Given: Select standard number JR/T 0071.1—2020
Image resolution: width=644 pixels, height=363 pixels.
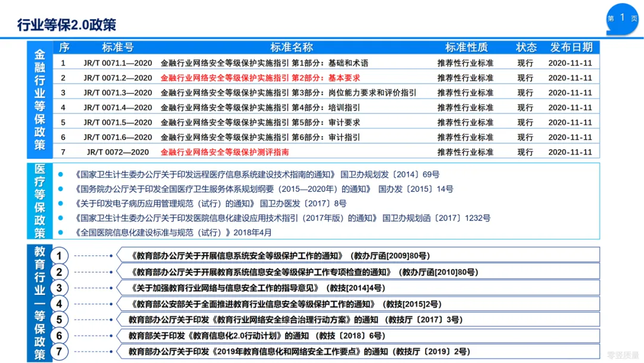Looking at the screenshot, I should tap(118, 63).
